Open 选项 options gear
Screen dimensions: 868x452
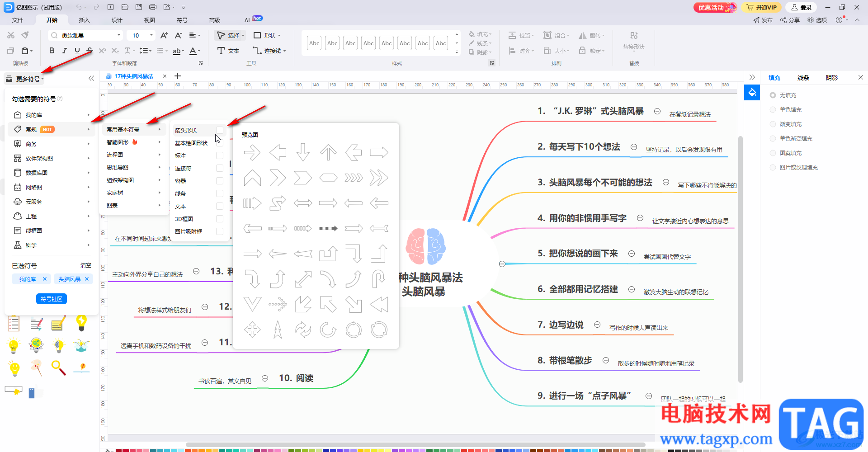pyautogui.click(x=817, y=20)
